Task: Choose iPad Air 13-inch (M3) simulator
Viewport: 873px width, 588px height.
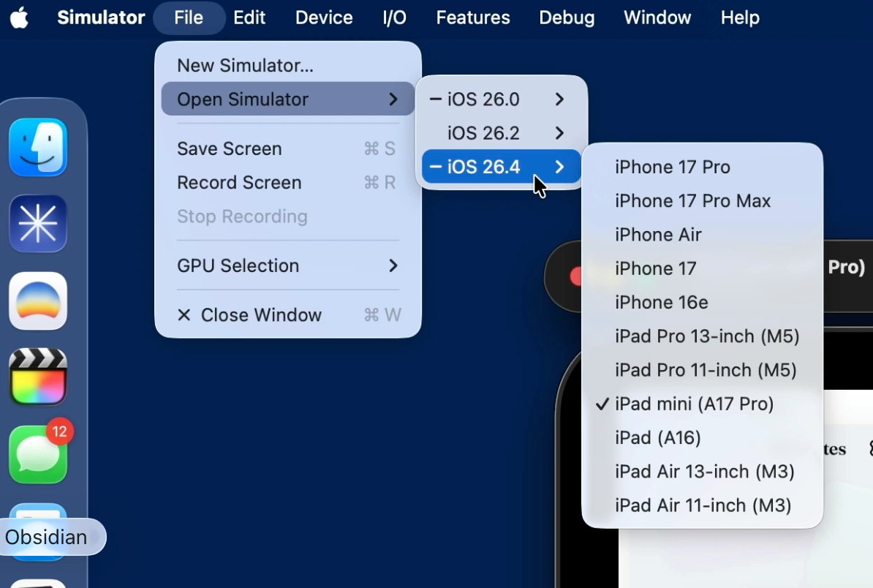Action: pos(704,472)
